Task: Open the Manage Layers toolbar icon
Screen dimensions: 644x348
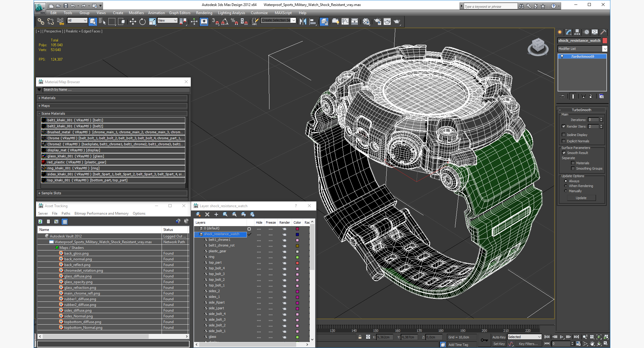Action: [324, 21]
